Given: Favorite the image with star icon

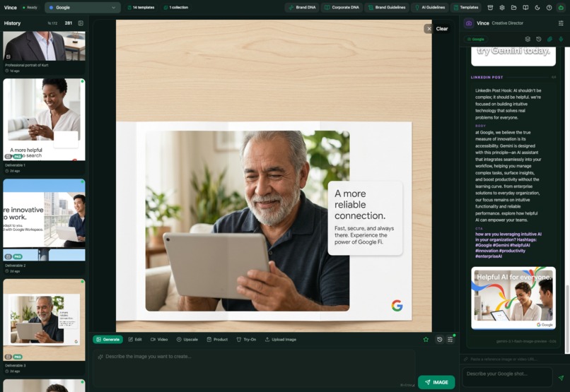Looking at the screenshot, I should (x=426, y=339).
